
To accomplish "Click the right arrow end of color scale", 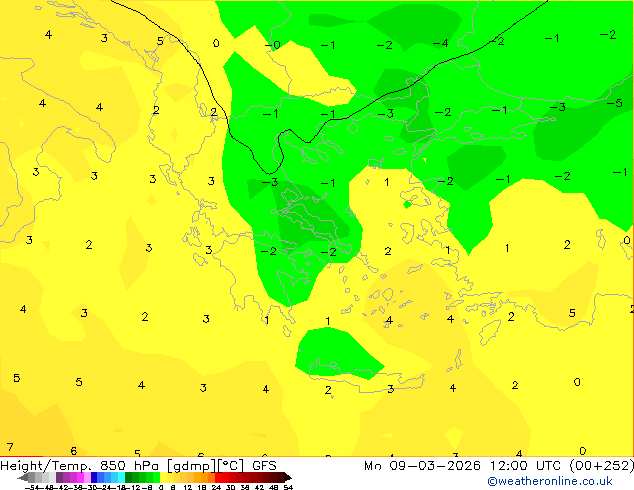I will 288,477.
